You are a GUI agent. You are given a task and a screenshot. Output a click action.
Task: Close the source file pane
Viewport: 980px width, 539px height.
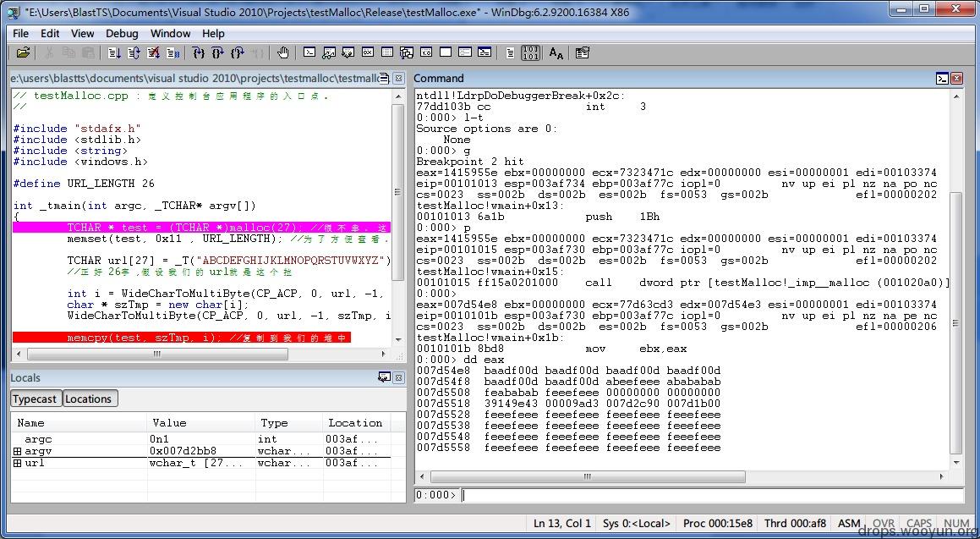click(x=398, y=78)
